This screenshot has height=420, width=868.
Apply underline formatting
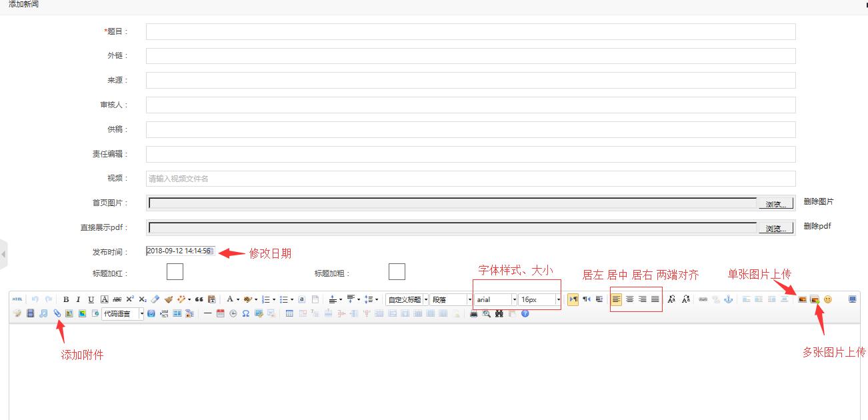point(91,300)
